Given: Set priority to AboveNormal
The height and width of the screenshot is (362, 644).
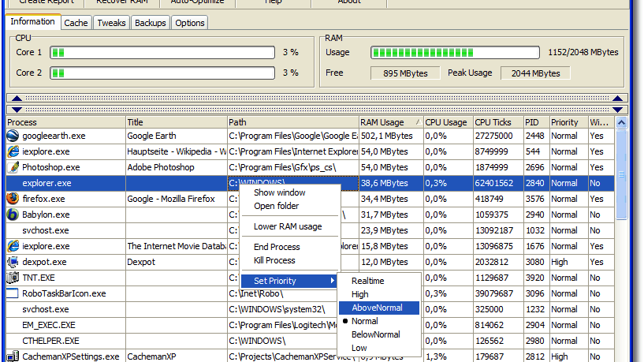Looking at the screenshot, I should pos(377,308).
